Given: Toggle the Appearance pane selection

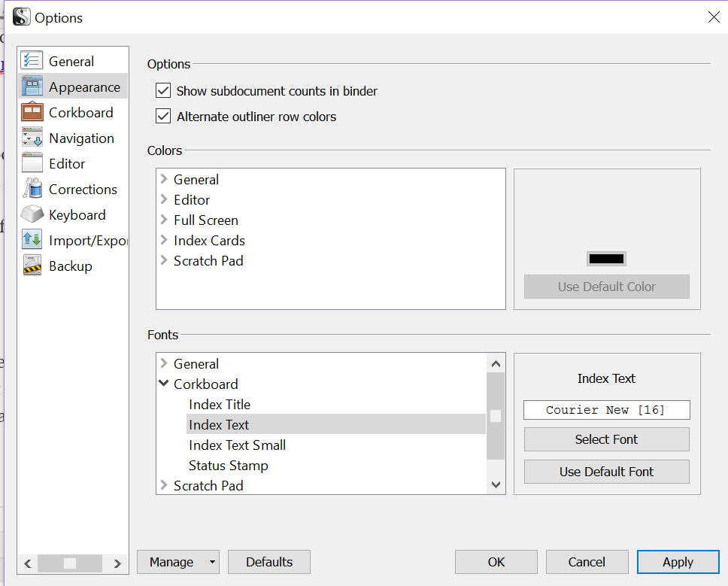Looking at the screenshot, I should pyautogui.click(x=73, y=86).
